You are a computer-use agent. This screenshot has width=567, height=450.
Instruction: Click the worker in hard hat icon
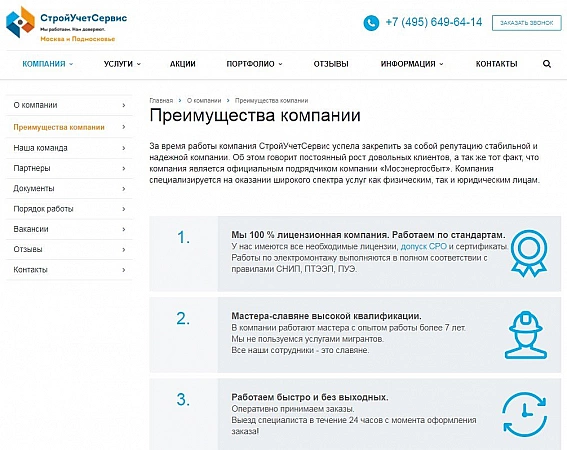pyautogui.click(x=526, y=335)
